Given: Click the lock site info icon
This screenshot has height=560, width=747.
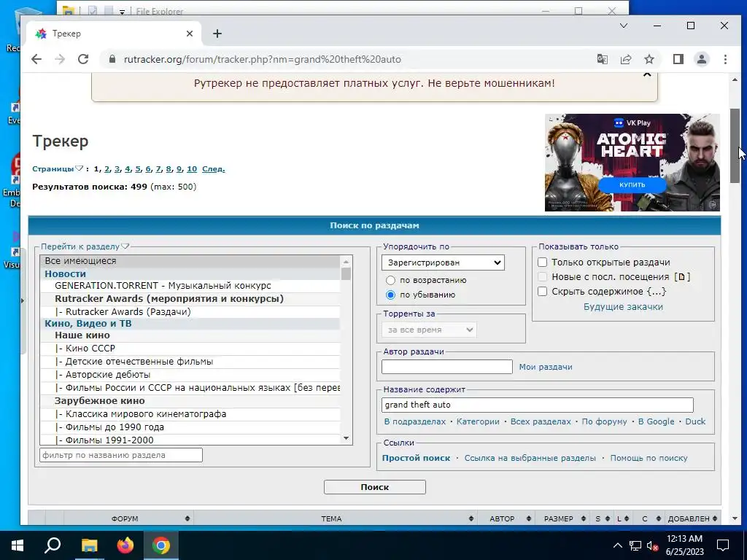Looking at the screenshot, I should pyautogui.click(x=112, y=59).
